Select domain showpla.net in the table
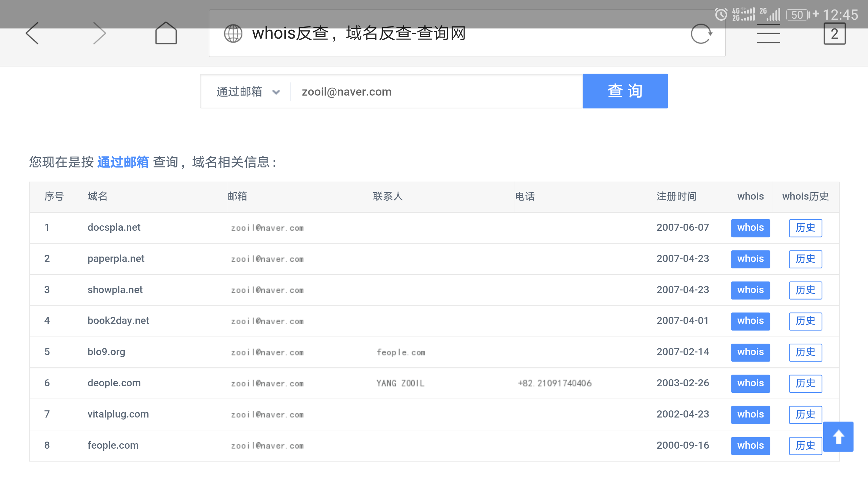Image resolution: width=868 pixels, height=488 pixels. click(115, 290)
